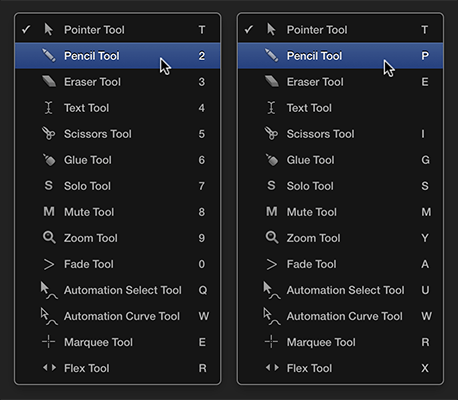458x400 pixels.
Task: Choose Automation Select Tool with shortcut Q
Action: click(118, 290)
